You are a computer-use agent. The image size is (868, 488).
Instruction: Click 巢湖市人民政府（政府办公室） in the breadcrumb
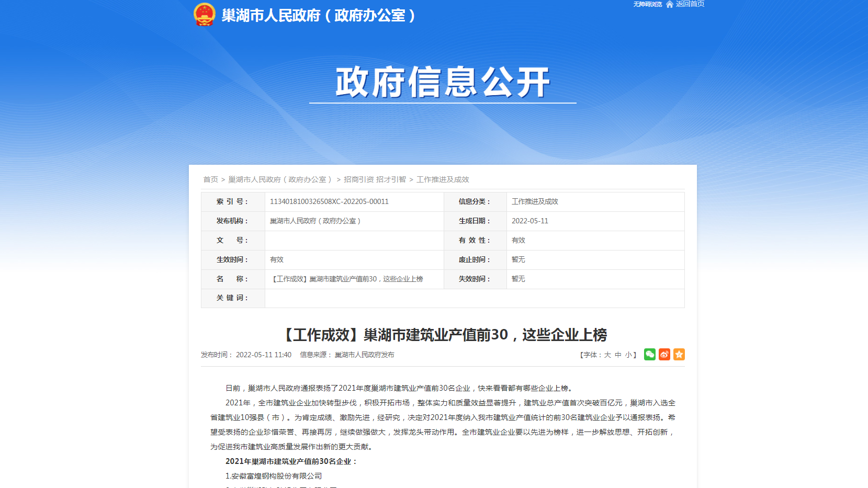(x=279, y=179)
